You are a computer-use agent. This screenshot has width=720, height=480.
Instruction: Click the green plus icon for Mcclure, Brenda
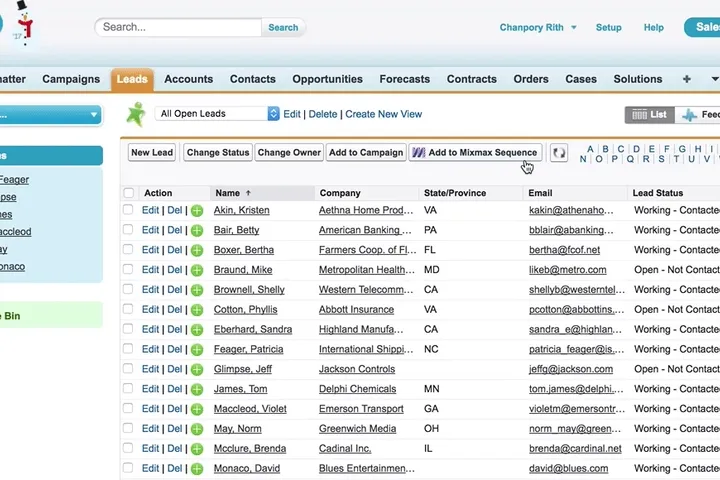point(197,449)
